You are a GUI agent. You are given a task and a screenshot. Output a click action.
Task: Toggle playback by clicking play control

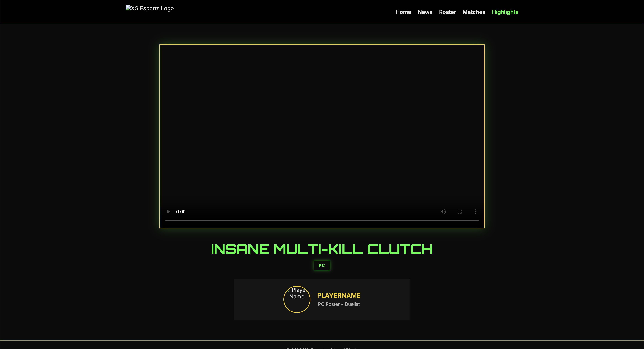[x=168, y=212]
